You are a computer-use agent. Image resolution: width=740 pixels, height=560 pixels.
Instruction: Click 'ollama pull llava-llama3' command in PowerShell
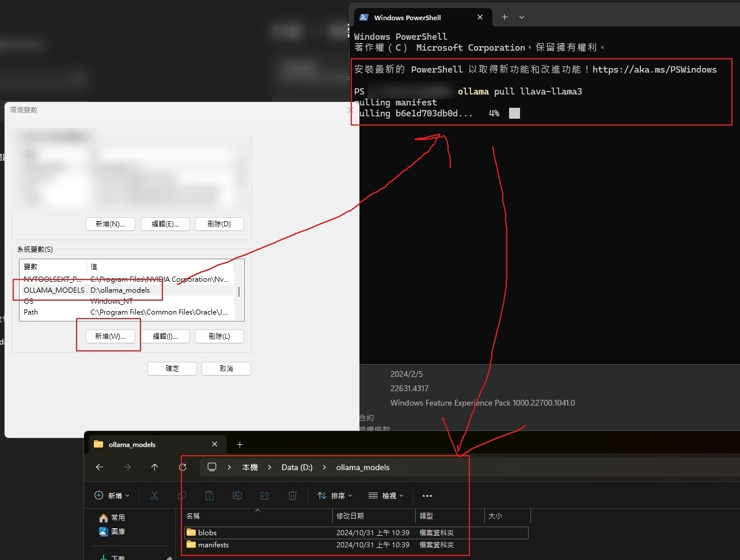tap(520, 91)
